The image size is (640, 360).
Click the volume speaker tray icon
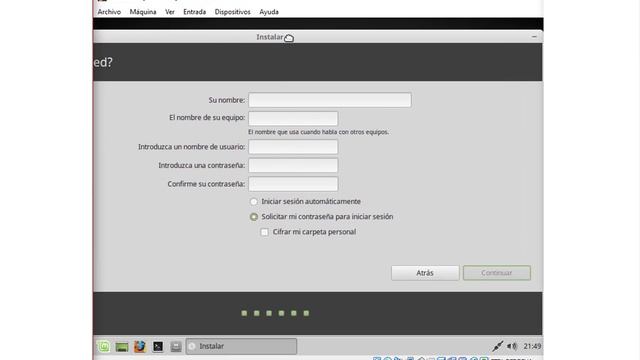pyautogui.click(x=512, y=347)
